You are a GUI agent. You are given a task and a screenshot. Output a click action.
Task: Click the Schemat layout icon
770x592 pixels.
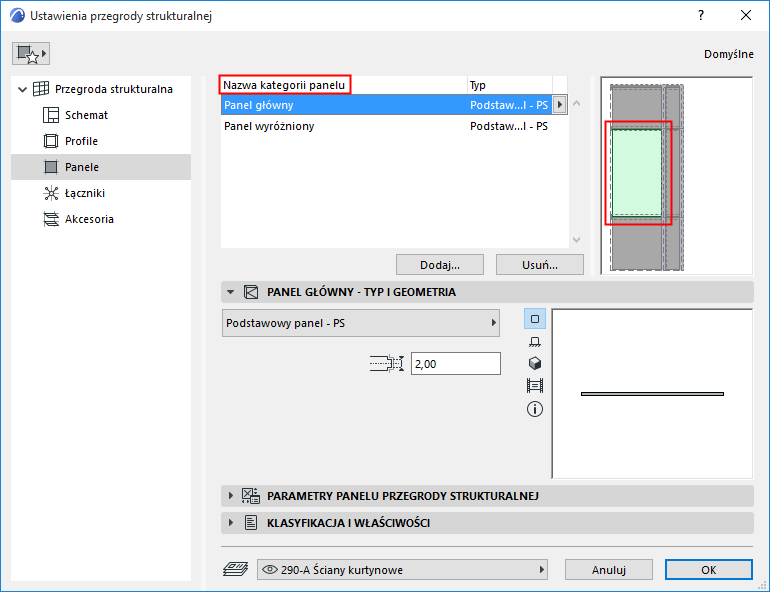pyautogui.click(x=51, y=115)
